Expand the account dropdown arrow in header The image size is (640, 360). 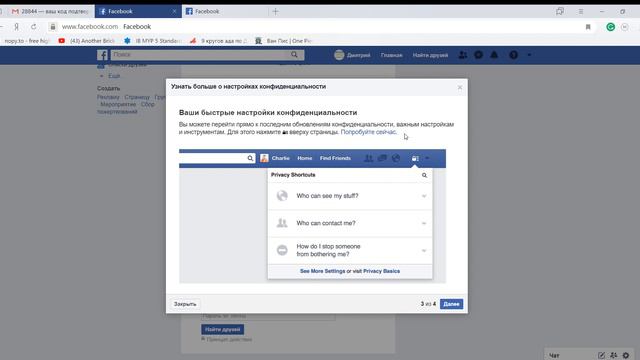[529, 55]
